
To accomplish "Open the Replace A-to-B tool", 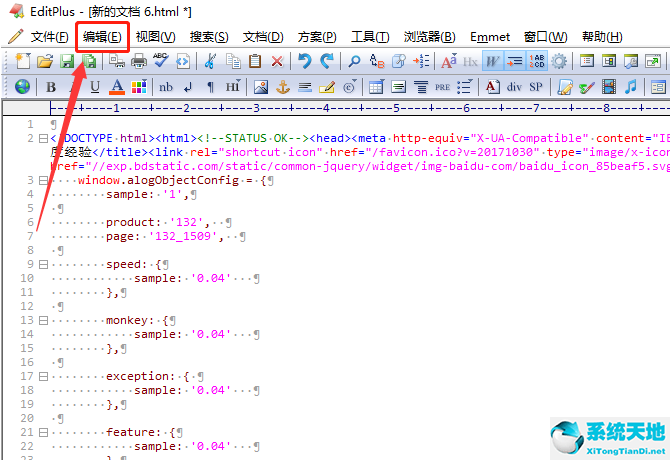I will [376, 62].
